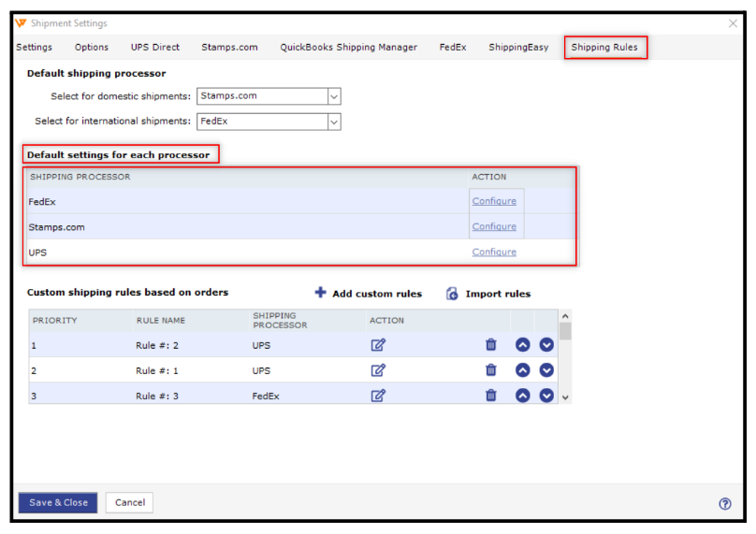
Task: Select the ShippingEasy tab
Action: [x=518, y=48]
